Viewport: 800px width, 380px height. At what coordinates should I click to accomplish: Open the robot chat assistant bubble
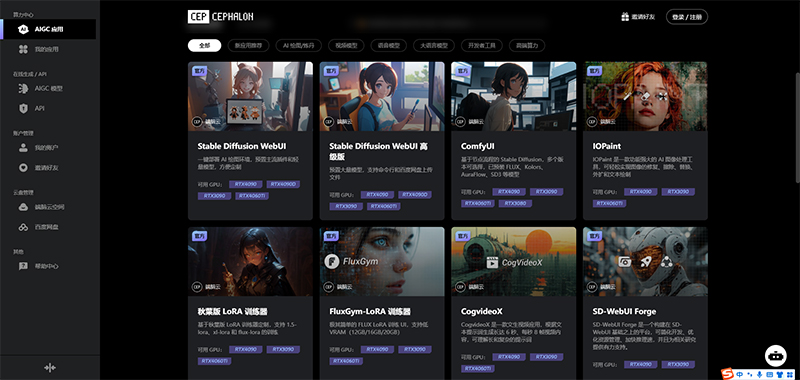coord(775,356)
